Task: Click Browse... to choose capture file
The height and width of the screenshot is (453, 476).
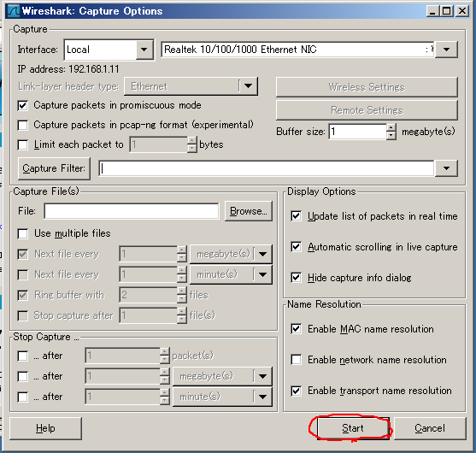Action: [249, 211]
